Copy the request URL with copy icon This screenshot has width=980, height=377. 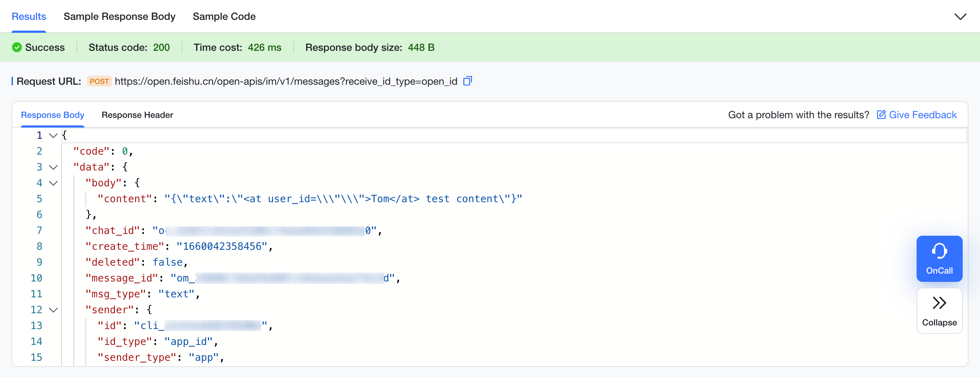pos(467,81)
